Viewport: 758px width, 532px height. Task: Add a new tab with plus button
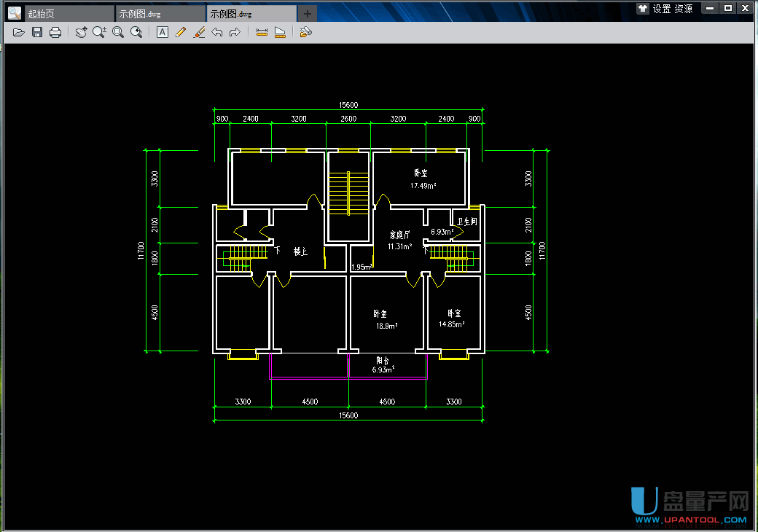308,14
